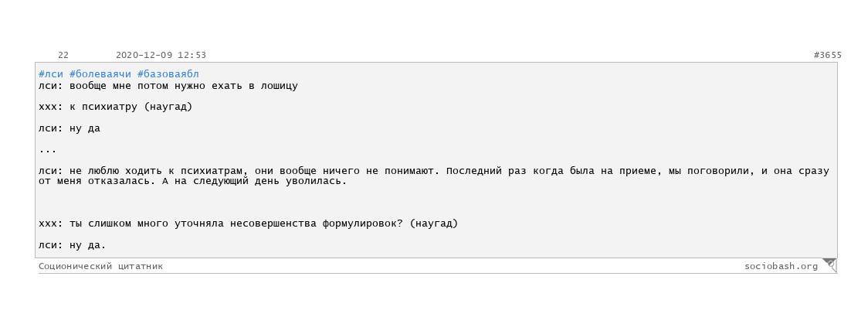The width and height of the screenshot is (868, 331).
Task: Click the final 'лси: ну да.' line
Action: [72, 245]
